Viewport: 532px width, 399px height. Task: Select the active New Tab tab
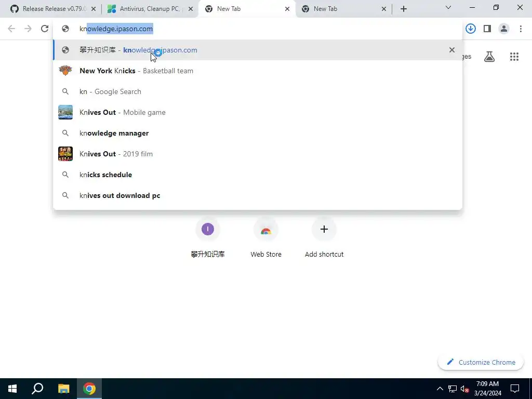click(247, 9)
